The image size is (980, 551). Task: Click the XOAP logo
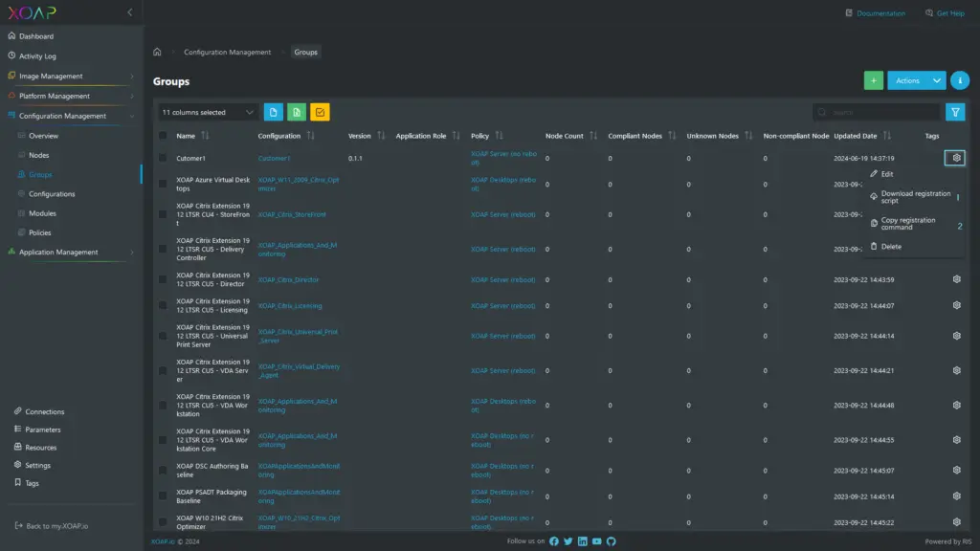(32, 12)
